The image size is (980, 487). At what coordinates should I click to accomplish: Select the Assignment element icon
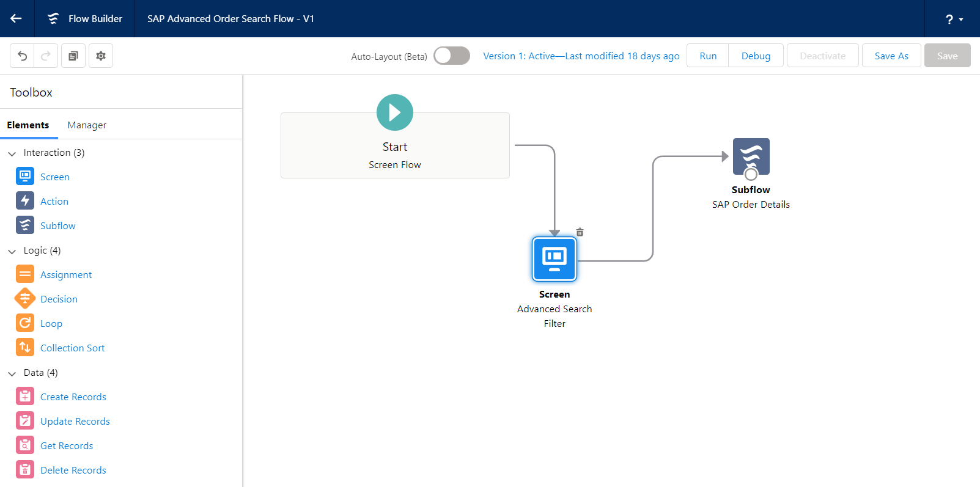pos(25,274)
